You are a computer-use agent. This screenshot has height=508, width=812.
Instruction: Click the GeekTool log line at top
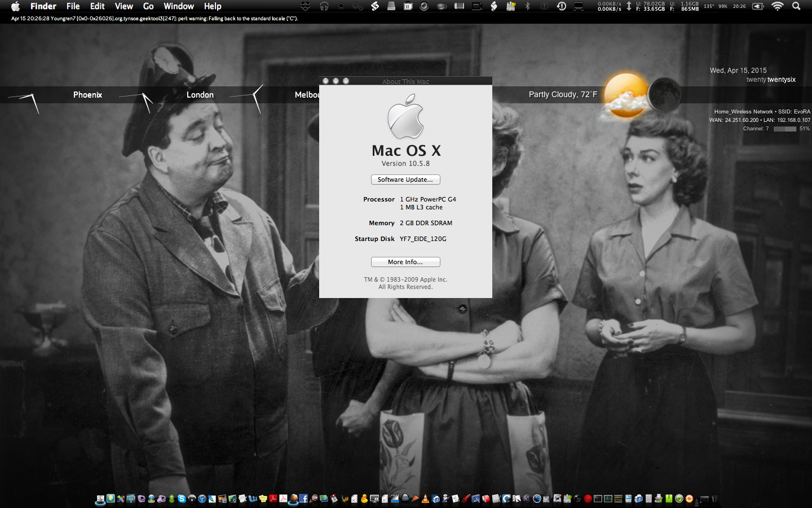click(x=155, y=19)
